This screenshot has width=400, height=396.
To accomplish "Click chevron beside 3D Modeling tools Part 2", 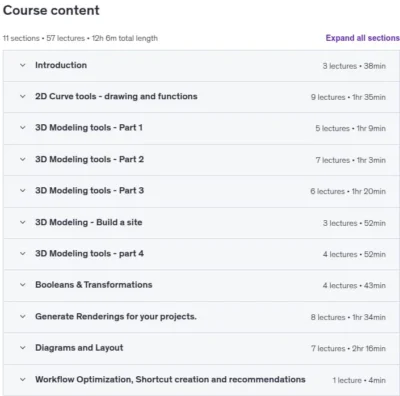I will [23, 159].
